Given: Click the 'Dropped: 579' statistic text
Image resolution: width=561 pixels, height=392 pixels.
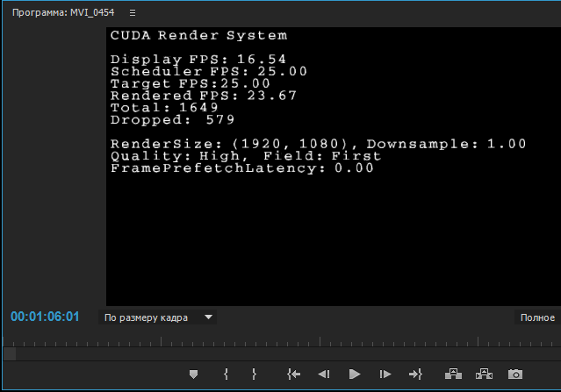Looking at the screenshot, I should tap(172, 120).
